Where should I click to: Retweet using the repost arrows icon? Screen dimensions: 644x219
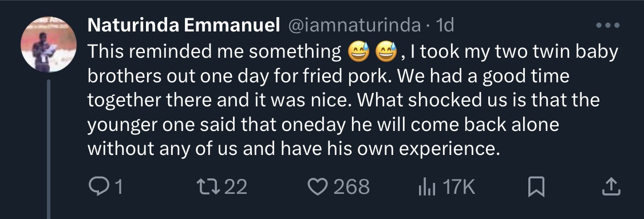[x=208, y=187]
